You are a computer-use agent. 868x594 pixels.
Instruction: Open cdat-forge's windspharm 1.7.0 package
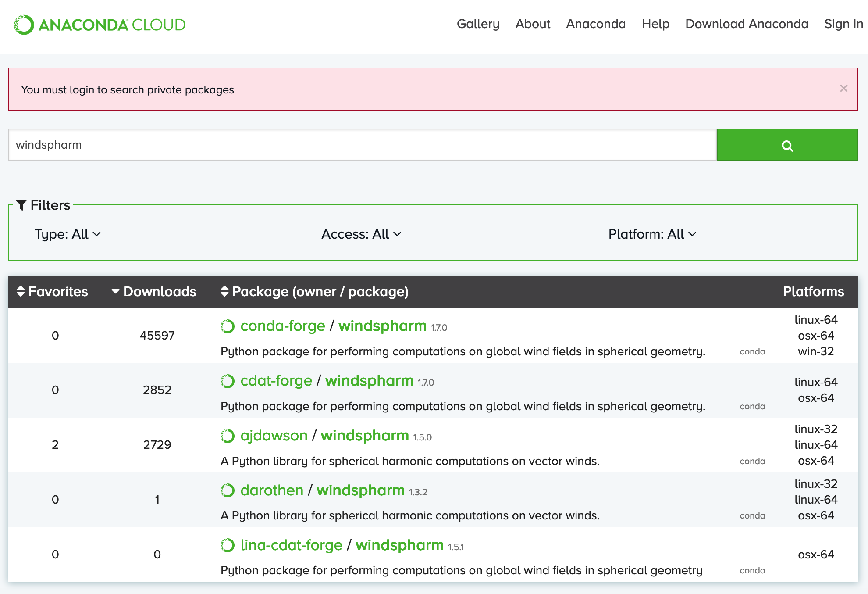coord(369,381)
